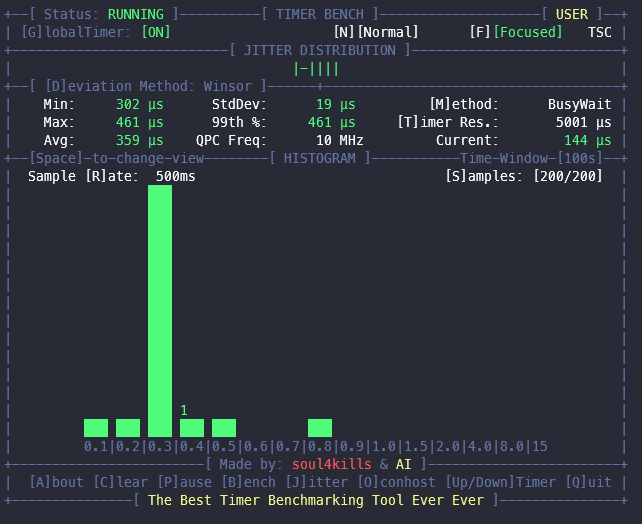The height and width of the screenshot is (524, 642).
Task: Select the [N][Normal] priority mode
Action: coord(376,32)
